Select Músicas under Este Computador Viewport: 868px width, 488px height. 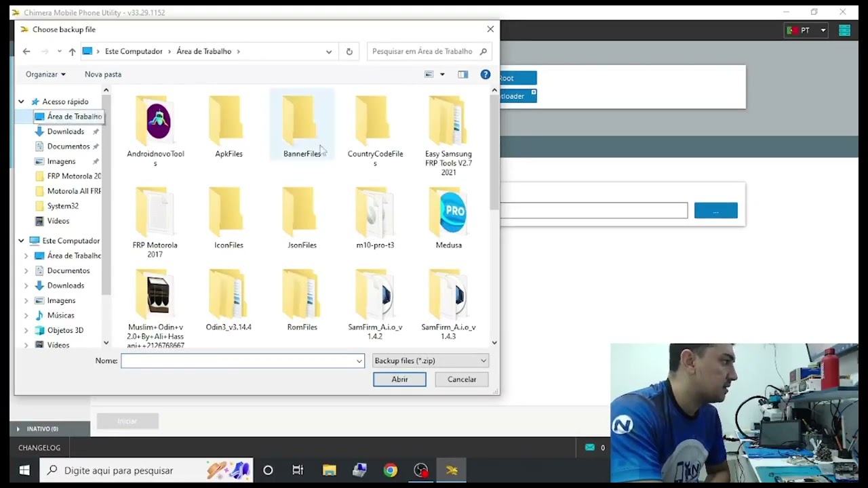(x=60, y=316)
